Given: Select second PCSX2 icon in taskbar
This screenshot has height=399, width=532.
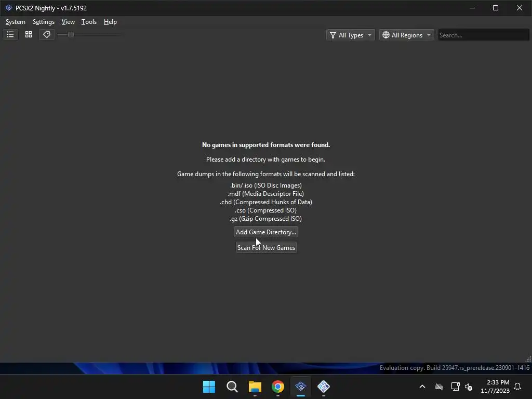Looking at the screenshot, I should click(324, 387).
